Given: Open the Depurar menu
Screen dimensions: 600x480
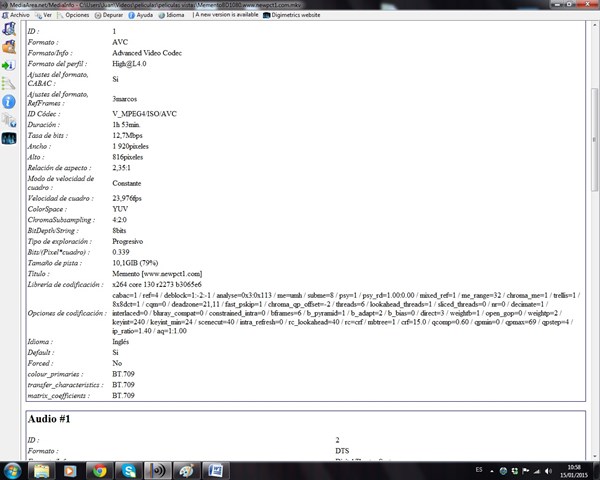Looking at the screenshot, I should click(109, 15).
